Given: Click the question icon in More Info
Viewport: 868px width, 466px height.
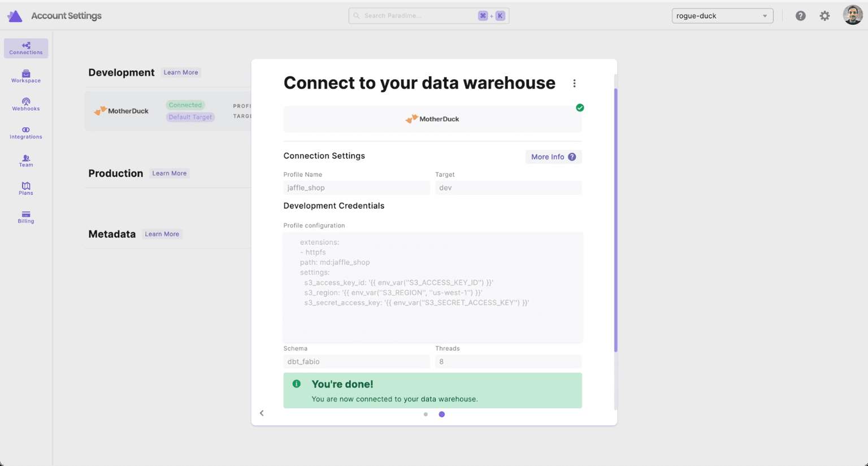Looking at the screenshot, I should [x=572, y=157].
